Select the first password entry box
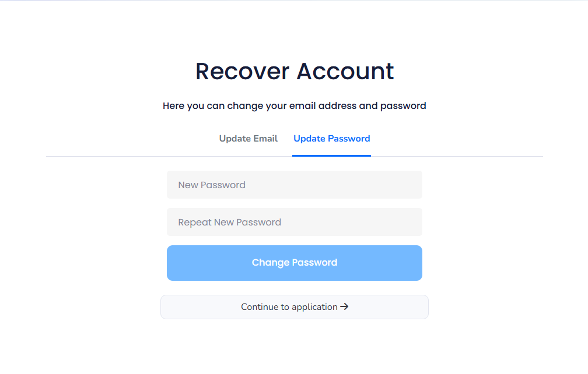Viewport: 588px width, 374px height. 295,185
